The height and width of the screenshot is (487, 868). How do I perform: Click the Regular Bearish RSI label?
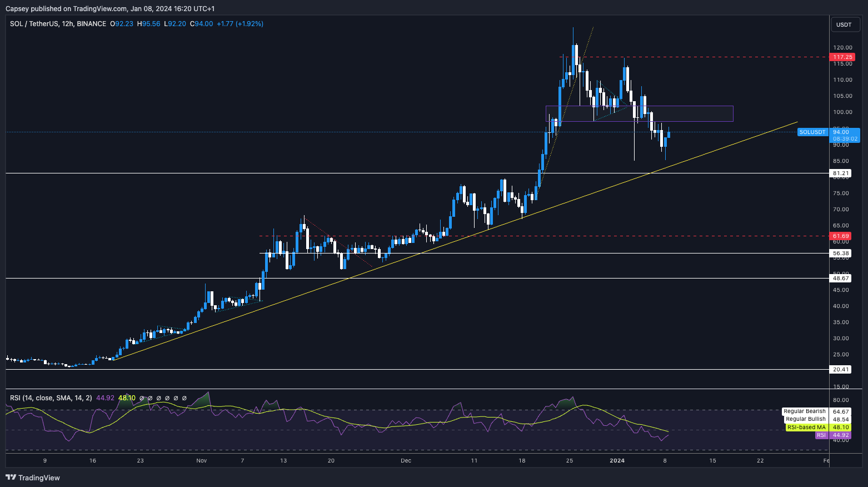coord(805,411)
